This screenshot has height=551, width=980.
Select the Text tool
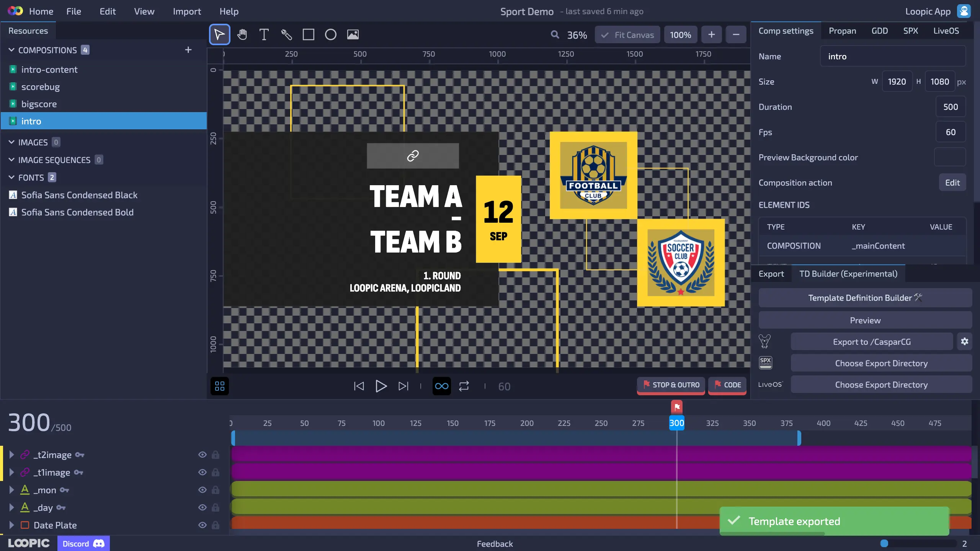(264, 34)
